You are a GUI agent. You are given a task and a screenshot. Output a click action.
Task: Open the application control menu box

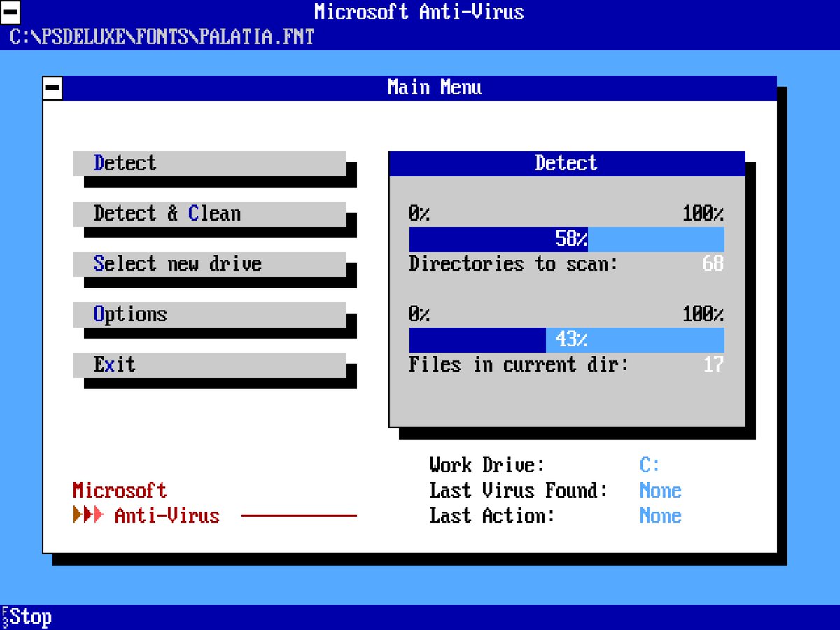(x=10, y=12)
